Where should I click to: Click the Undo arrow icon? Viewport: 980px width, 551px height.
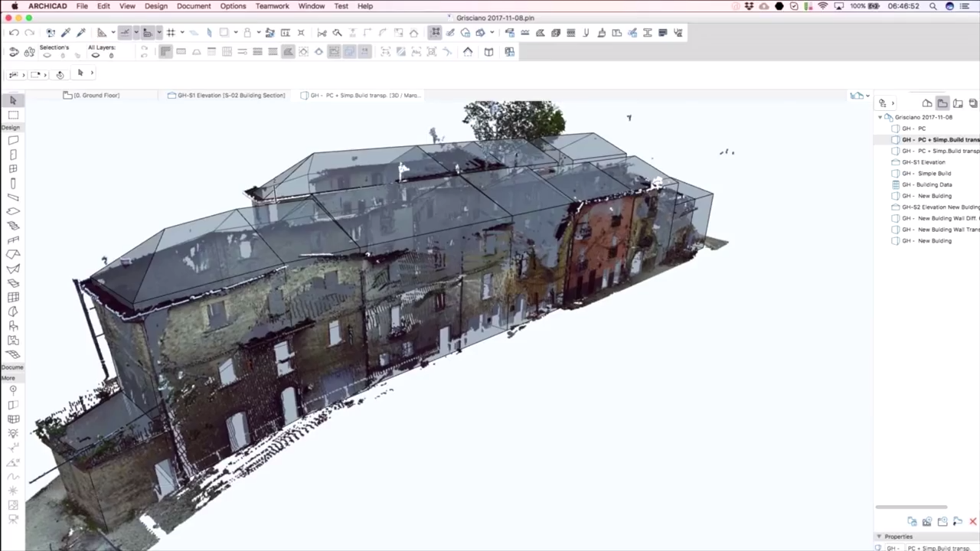click(15, 32)
